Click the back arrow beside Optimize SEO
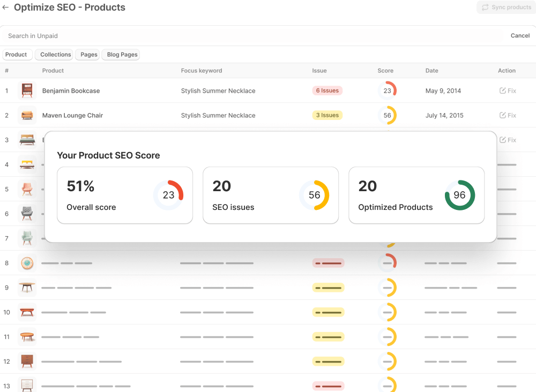Screen dimensions: 536x392 coord(6,7)
